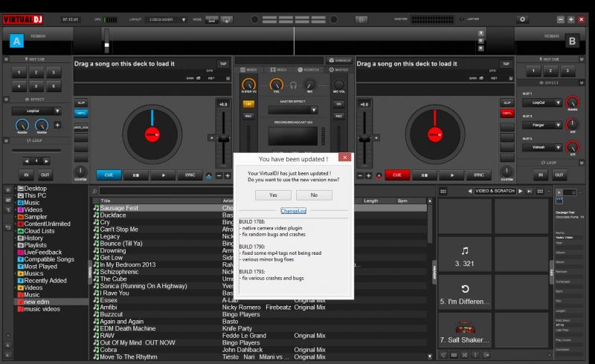Click deck A hot cue 5
The width and height of the screenshot is (595, 364).
click(x=36, y=86)
